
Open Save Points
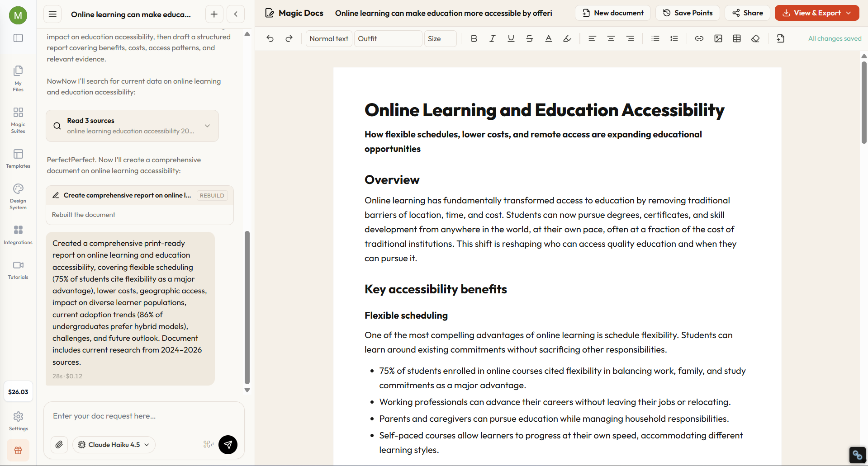[x=688, y=13]
